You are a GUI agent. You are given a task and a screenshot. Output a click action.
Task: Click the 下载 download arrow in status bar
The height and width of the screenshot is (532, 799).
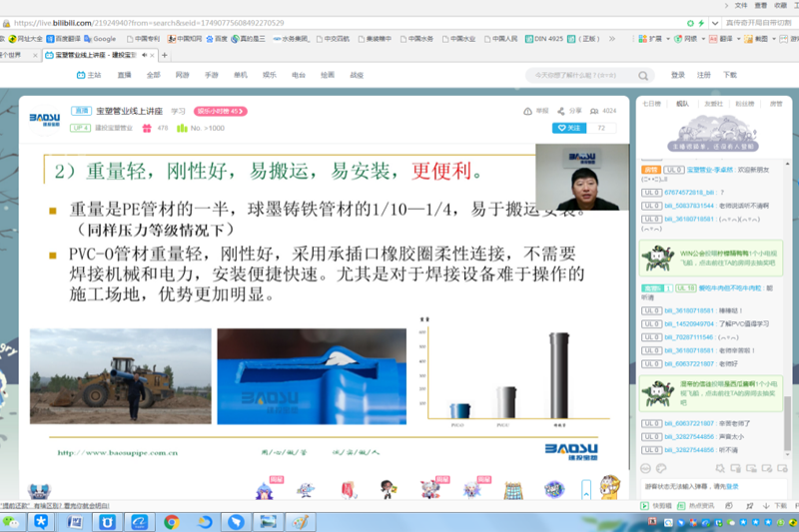766,506
